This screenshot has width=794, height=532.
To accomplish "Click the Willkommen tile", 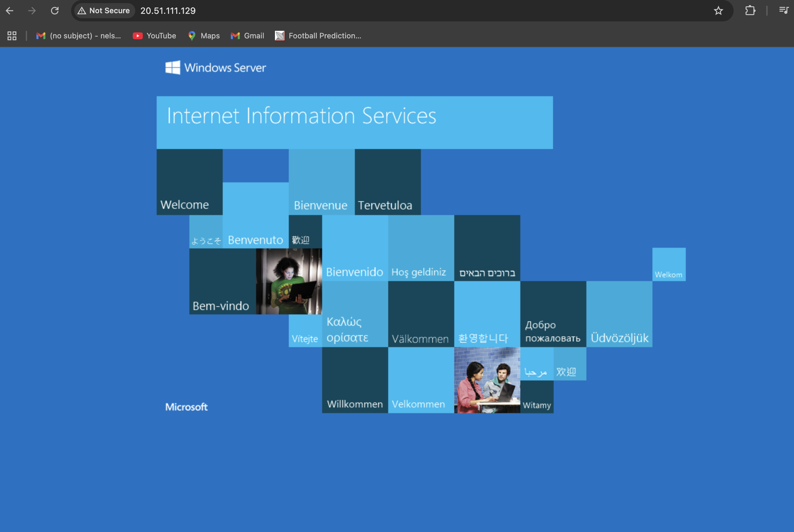I will (355, 380).
